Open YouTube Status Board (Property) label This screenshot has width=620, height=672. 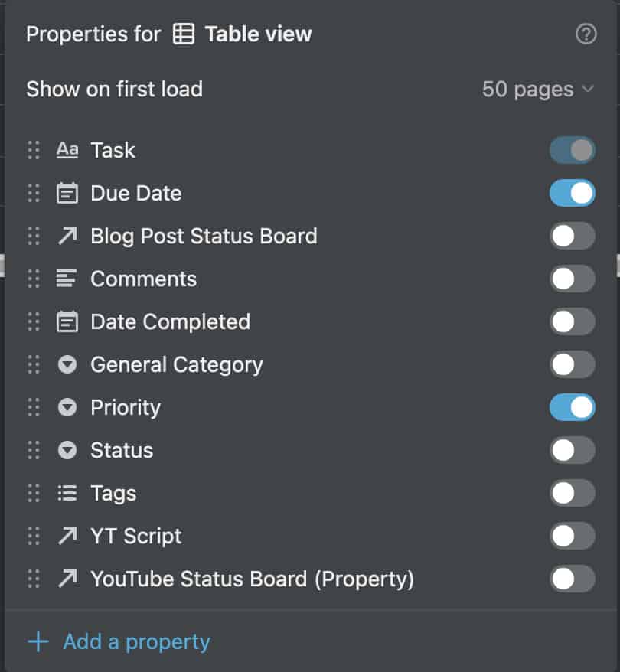tap(252, 579)
